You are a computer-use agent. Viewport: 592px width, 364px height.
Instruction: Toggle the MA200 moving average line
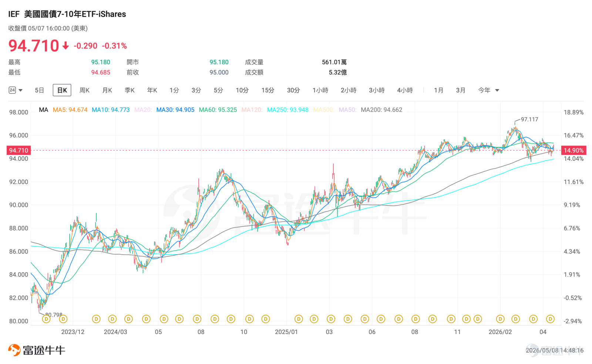pyautogui.click(x=381, y=110)
